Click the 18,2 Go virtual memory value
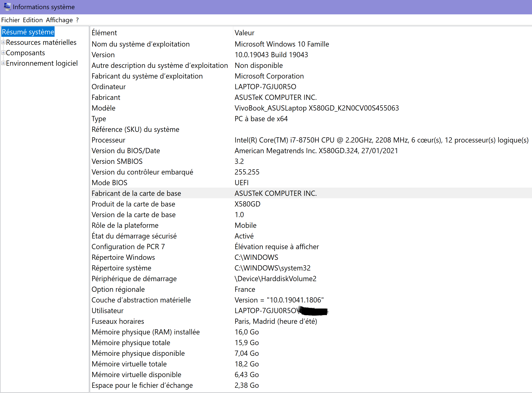This screenshot has width=532, height=393. pos(247,364)
